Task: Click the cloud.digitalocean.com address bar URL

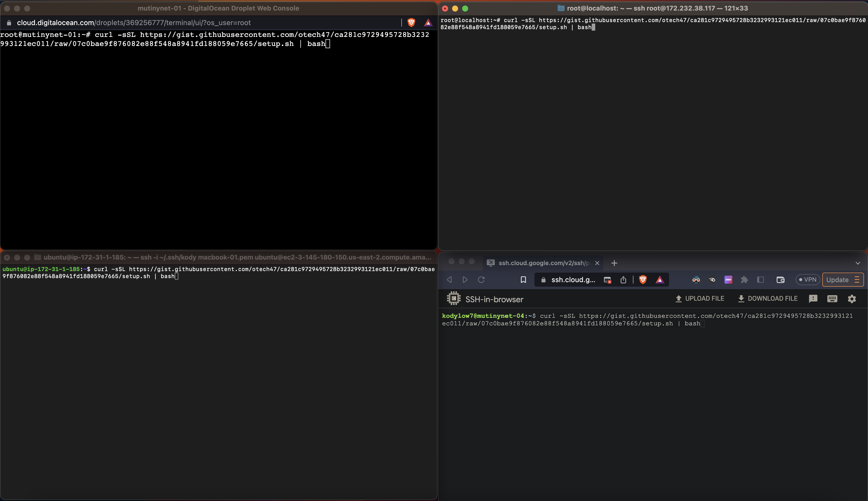Action: pyautogui.click(x=134, y=23)
